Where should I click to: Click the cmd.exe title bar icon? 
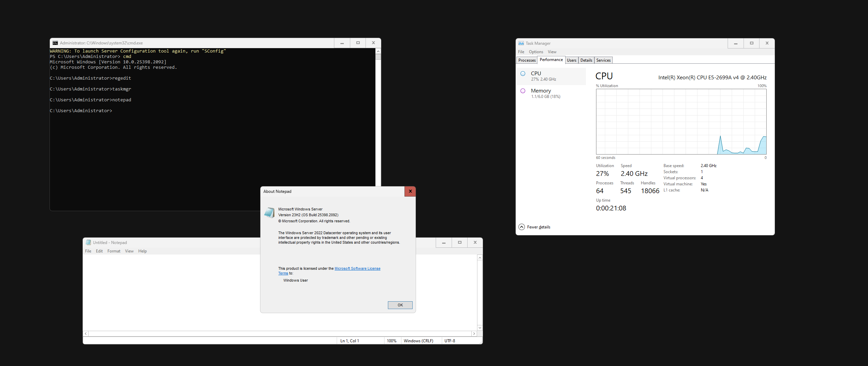55,43
